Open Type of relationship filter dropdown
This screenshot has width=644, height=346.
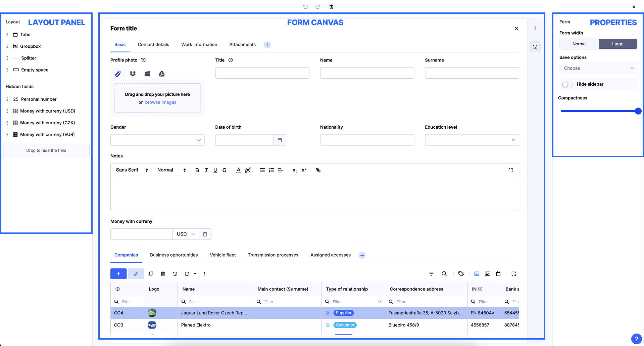(380, 302)
